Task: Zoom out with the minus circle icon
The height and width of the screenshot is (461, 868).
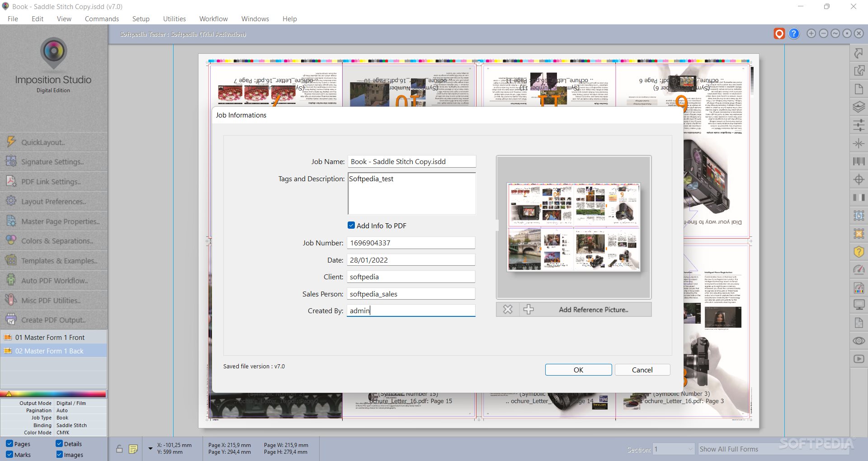Action: (x=823, y=33)
